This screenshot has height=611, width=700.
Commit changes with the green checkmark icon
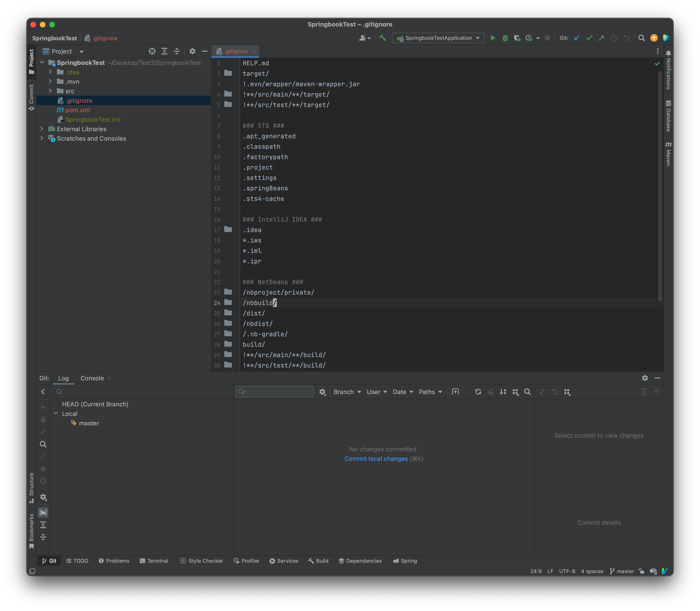point(589,38)
